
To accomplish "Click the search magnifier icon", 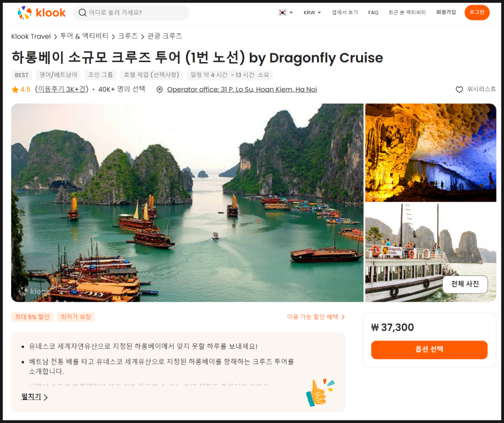I will pos(82,13).
